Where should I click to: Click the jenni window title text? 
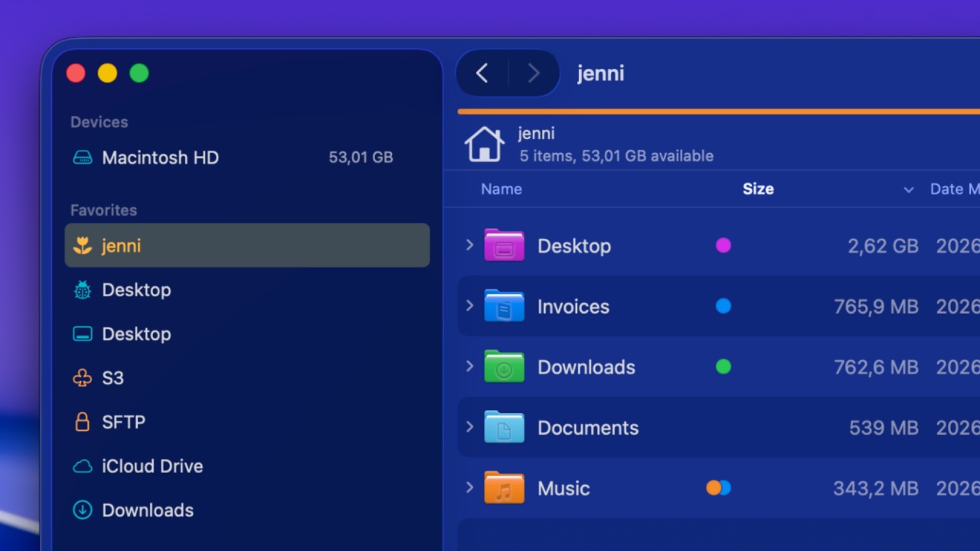coord(601,73)
